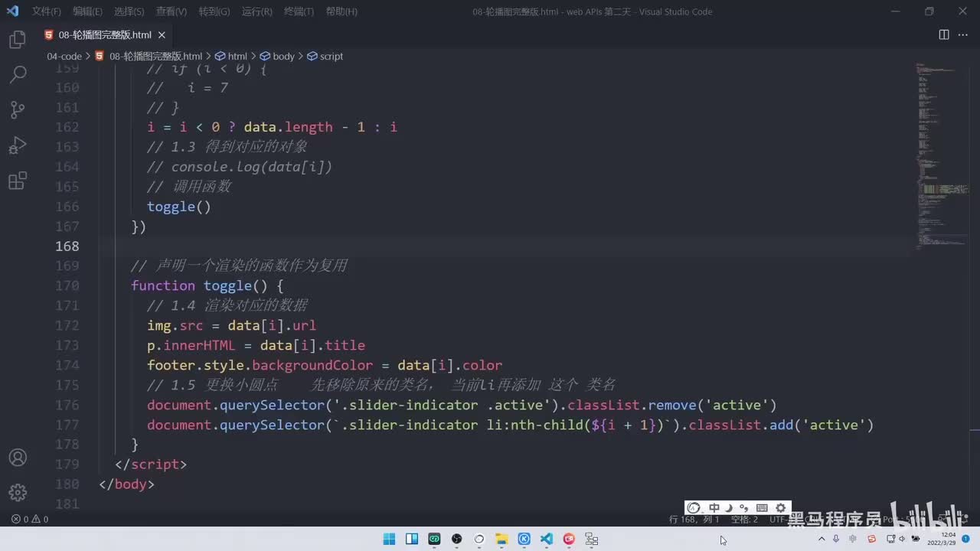Open the Manage gear in activity bar

pos(18,492)
